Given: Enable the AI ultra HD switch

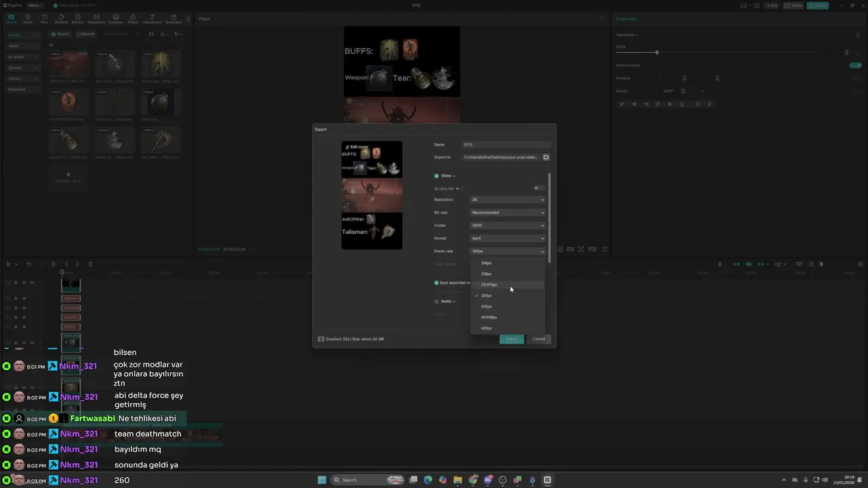Looking at the screenshot, I should point(538,188).
